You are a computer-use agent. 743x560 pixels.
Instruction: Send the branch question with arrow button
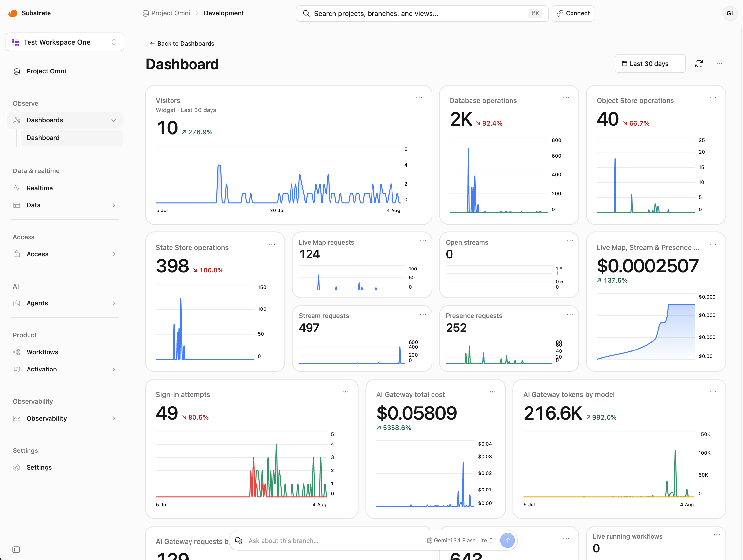(x=507, y=540)
